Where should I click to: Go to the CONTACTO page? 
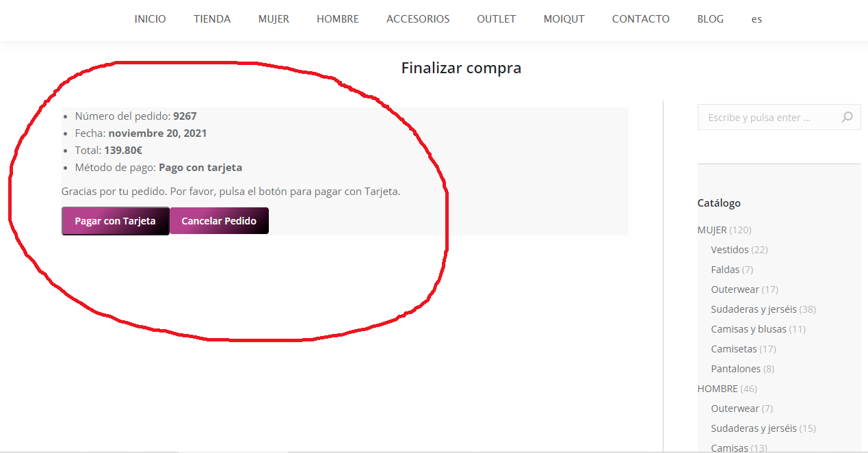tap(641, 19)
